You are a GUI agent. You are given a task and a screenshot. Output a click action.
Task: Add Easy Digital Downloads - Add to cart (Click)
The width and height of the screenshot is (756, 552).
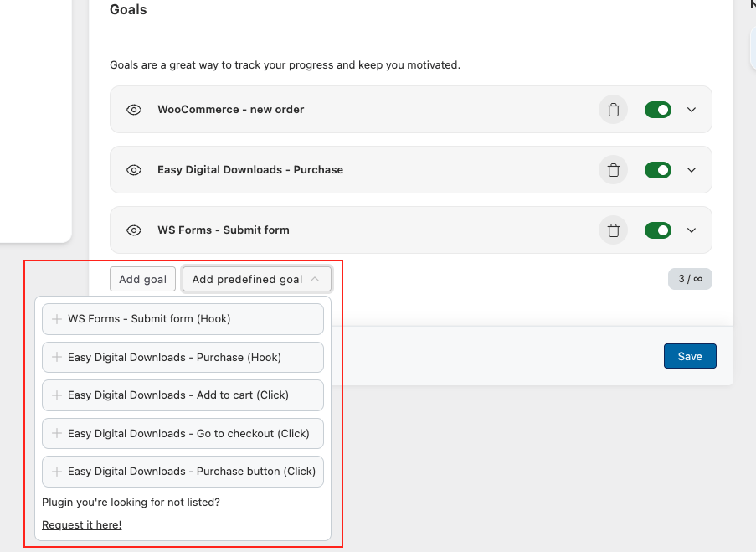coord(183,395)
